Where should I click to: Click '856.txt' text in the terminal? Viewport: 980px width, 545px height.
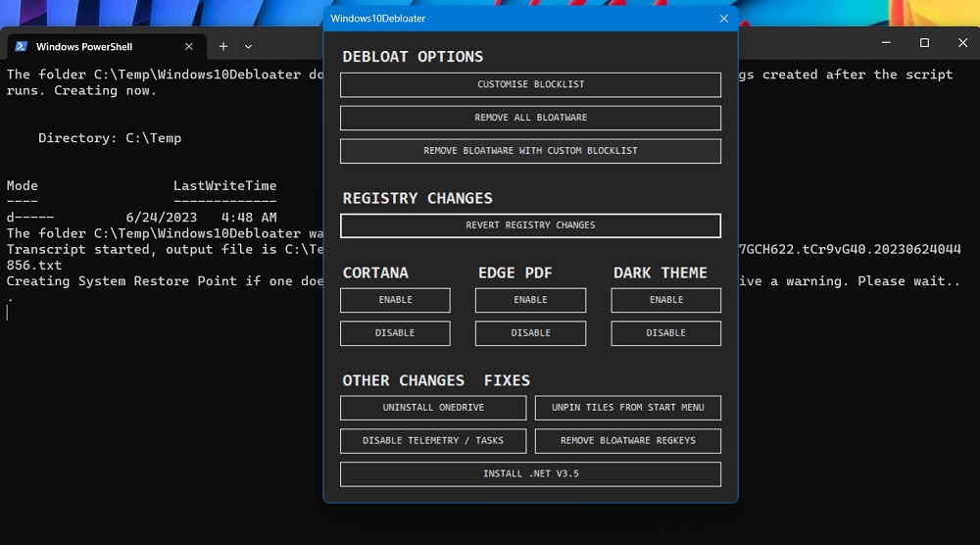[33, 265]
